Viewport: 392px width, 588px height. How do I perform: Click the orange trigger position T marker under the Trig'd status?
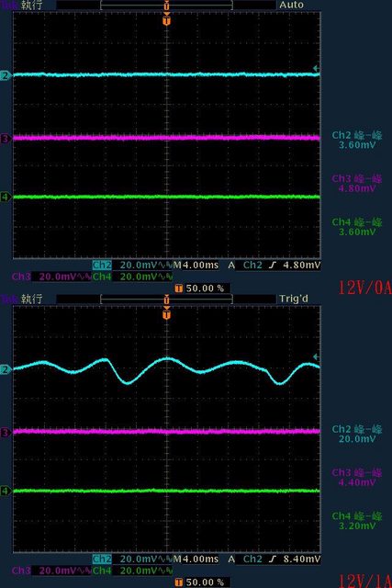pyautogui.click(x=167, y=312)
